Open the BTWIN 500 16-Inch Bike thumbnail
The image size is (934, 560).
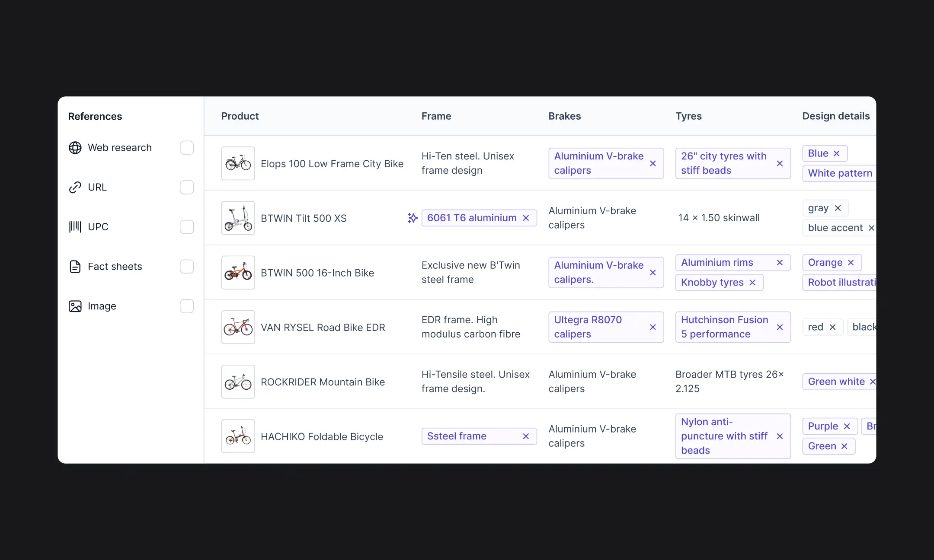tap(238, 273)
